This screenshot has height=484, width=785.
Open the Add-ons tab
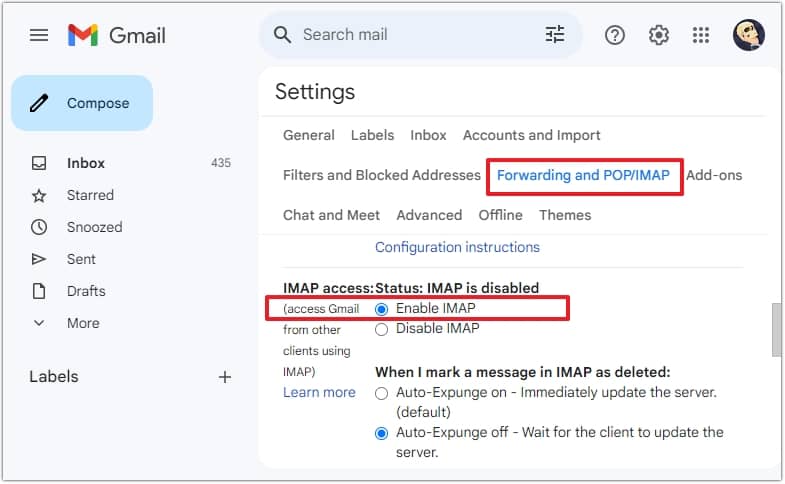714,175
